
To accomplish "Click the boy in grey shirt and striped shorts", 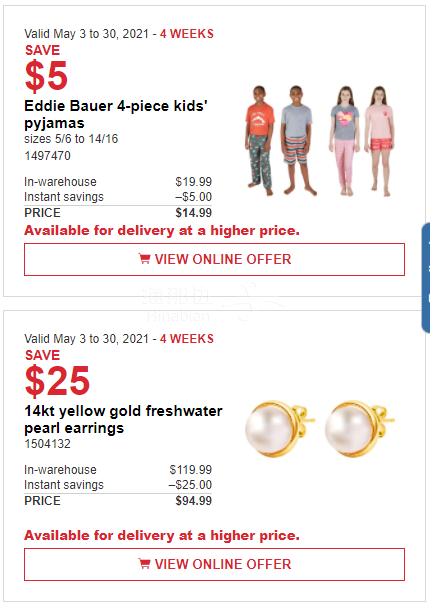I will (297, 141).
